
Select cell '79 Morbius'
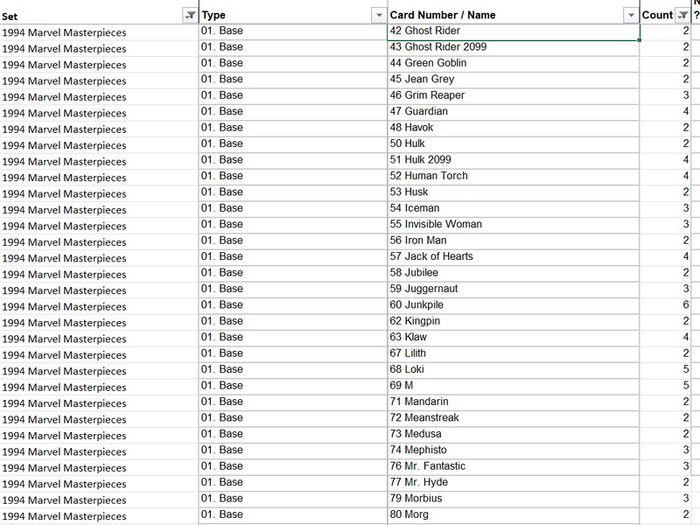pyautogui.click(x=513, y=498)
